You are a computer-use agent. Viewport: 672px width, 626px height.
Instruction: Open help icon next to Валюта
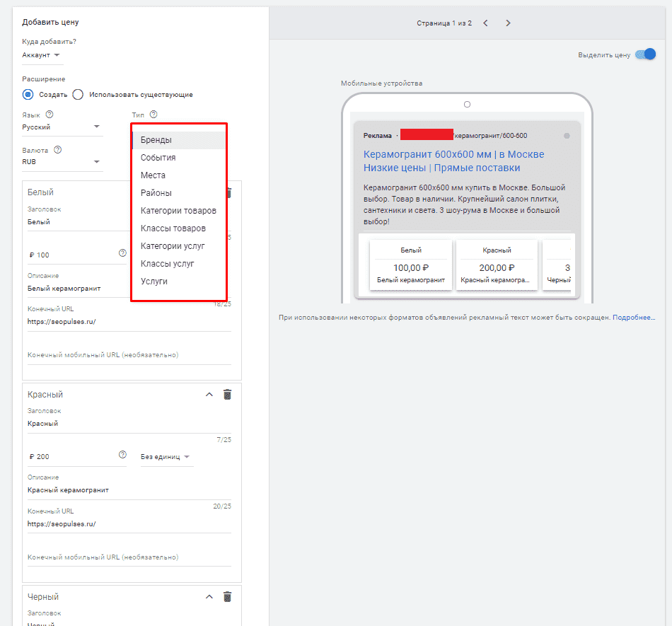coord(57,150)
